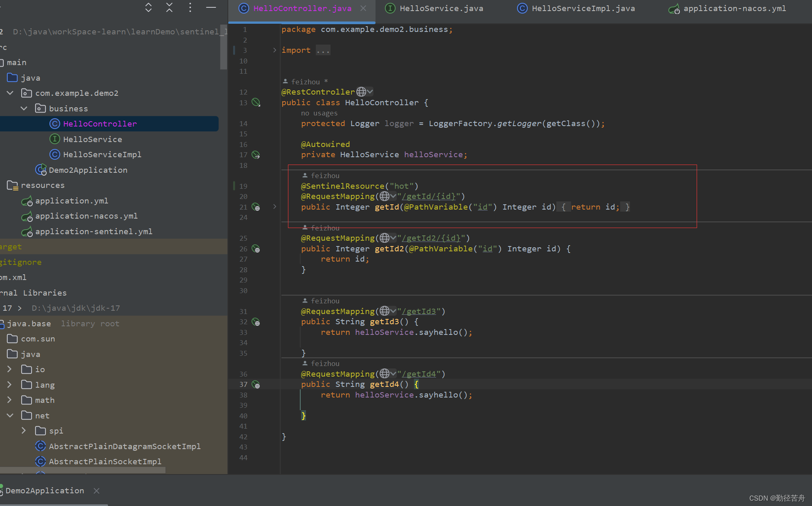Expand all items in project tree toolbar
The width and height of the screenshot is (812, 506).
coord(148,7)
